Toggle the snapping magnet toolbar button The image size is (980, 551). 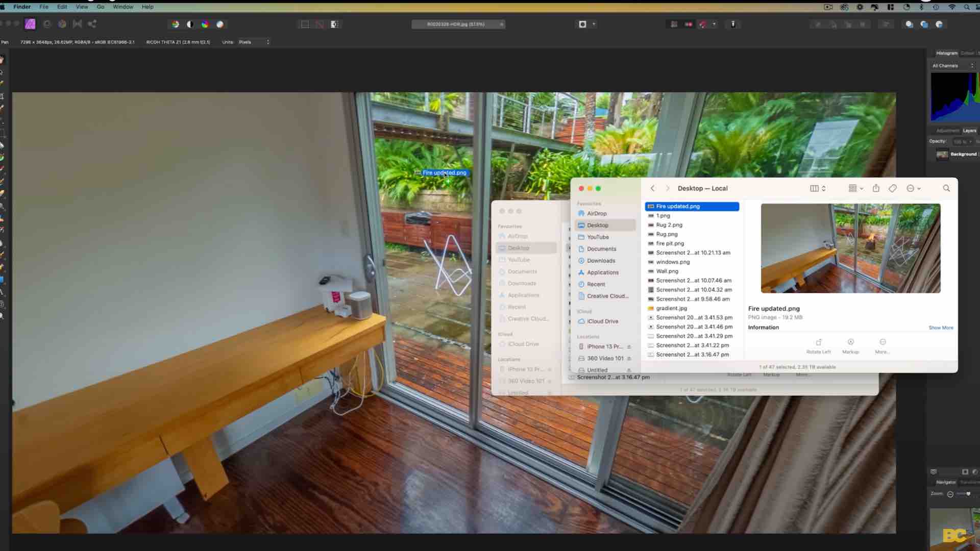click(703, 24)
